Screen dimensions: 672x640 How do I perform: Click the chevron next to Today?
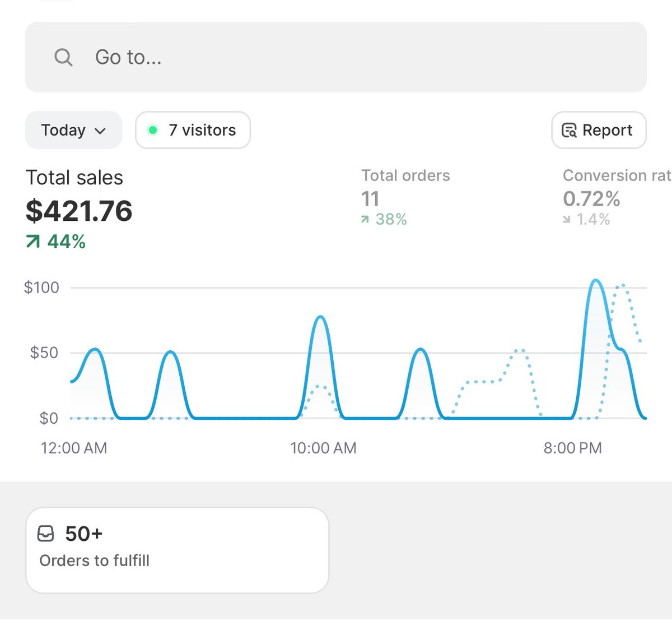(100, 131)
